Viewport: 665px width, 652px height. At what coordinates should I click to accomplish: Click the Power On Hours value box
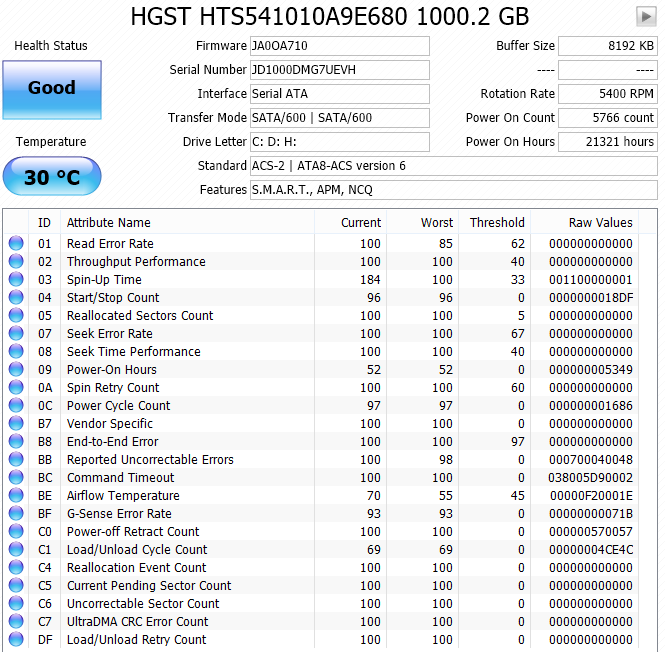[607, 142]
